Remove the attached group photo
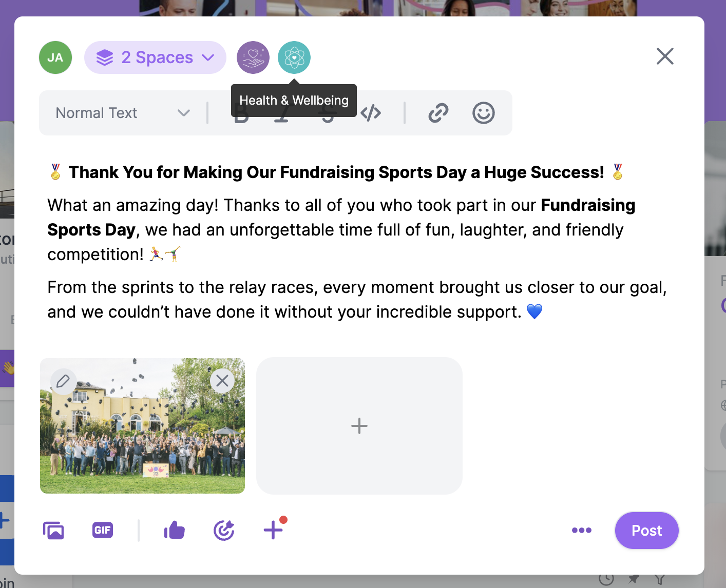 (x=222, y=381)
